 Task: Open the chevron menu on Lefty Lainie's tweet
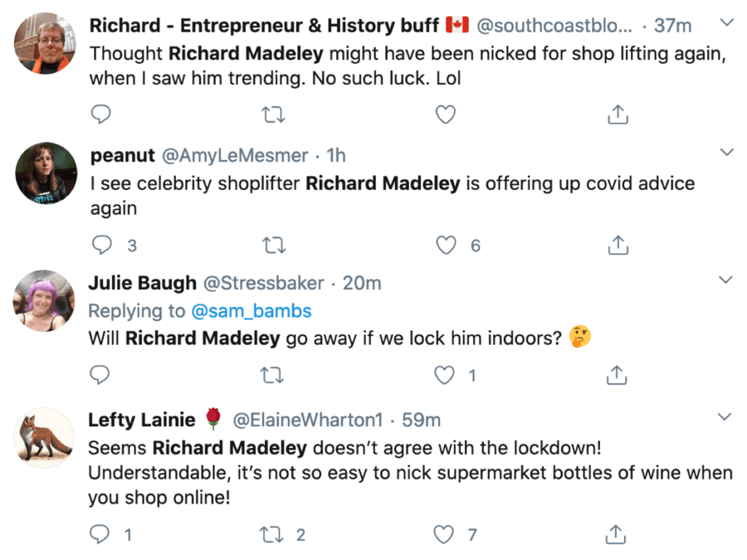coord(725,416)
